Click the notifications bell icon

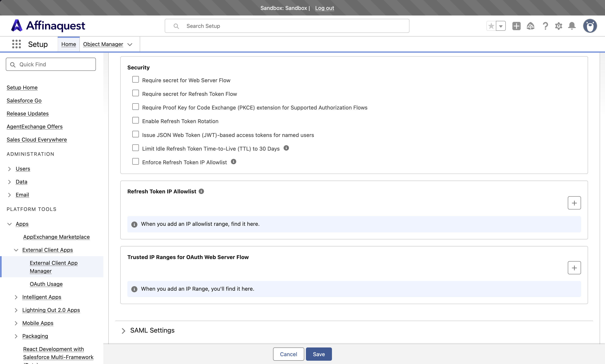click(x=572, y=26)
